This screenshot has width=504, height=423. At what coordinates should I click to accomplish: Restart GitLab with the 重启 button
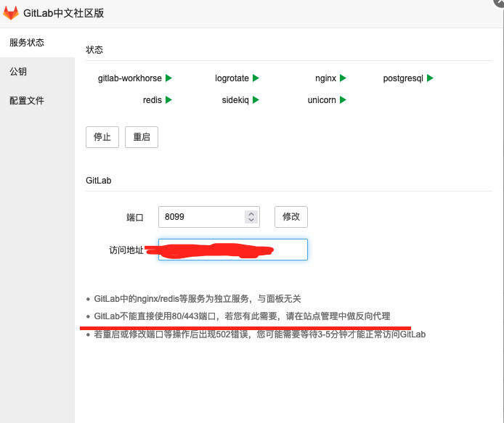142,137
